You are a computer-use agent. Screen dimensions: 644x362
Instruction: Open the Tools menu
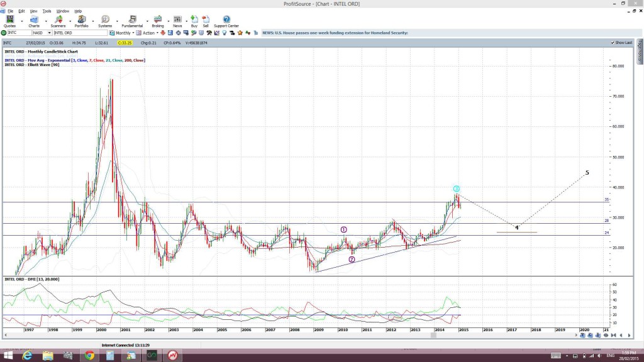[x=47, y=11]
